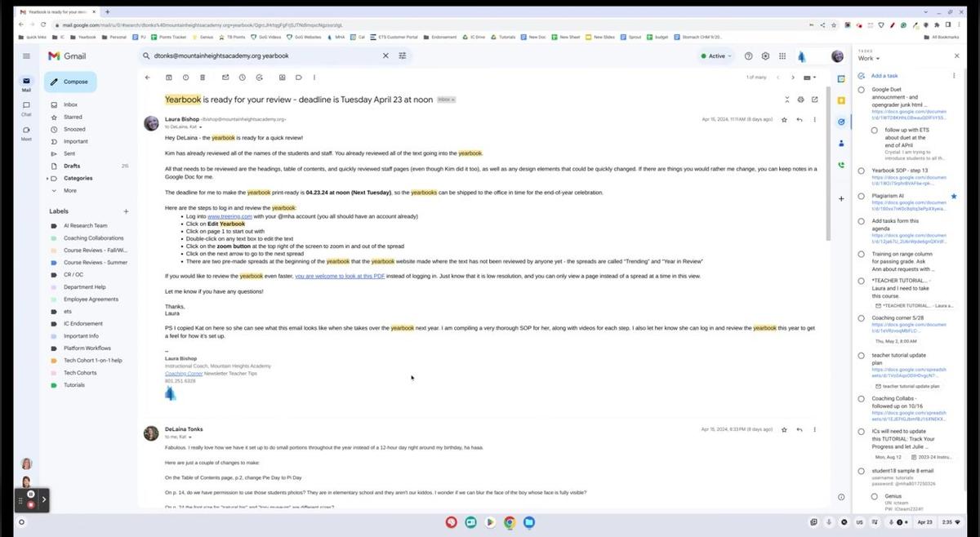Reply to Laura Bishop's message
The image size is (980, 537).
tap(800, 119)
